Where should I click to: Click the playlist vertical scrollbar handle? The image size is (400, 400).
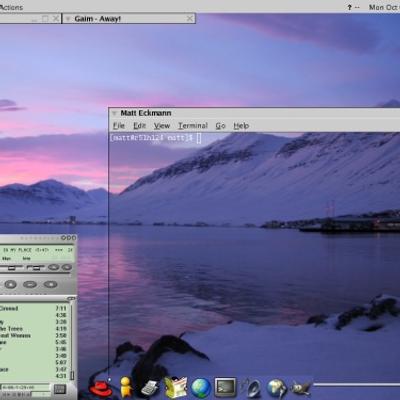[72, 375]
